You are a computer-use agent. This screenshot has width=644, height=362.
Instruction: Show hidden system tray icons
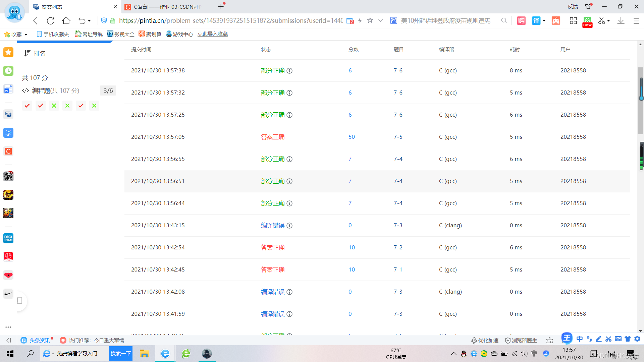click(x=453, y=354)
